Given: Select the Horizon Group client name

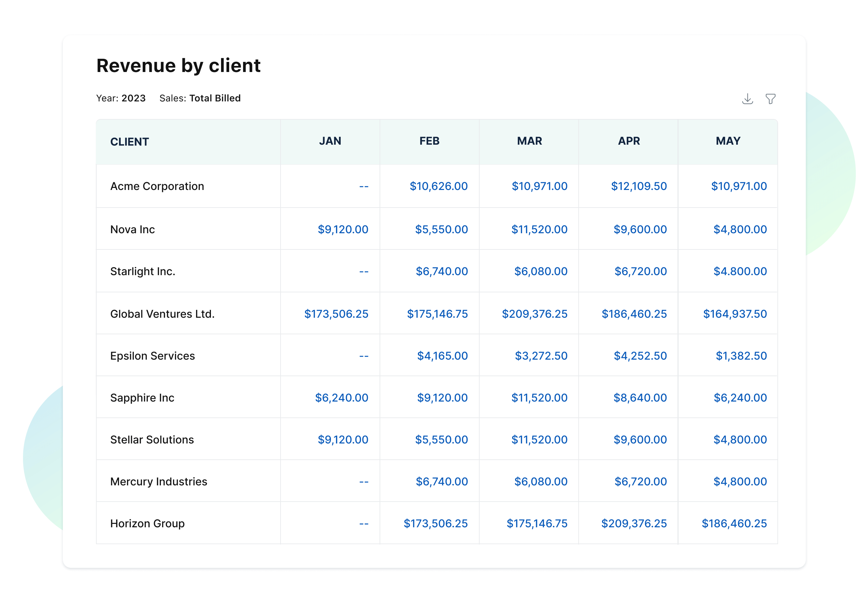Looking at the screenshot, I should [147, 524].
